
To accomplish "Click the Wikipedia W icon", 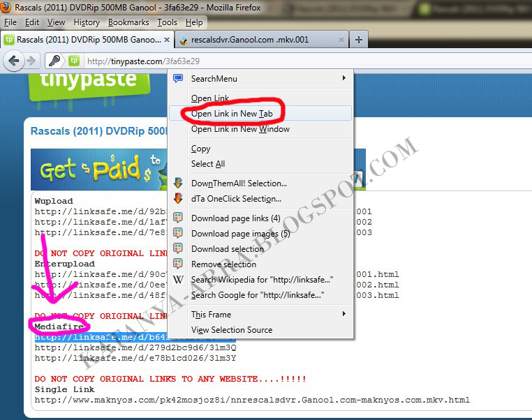I will (x=178, y=280).
